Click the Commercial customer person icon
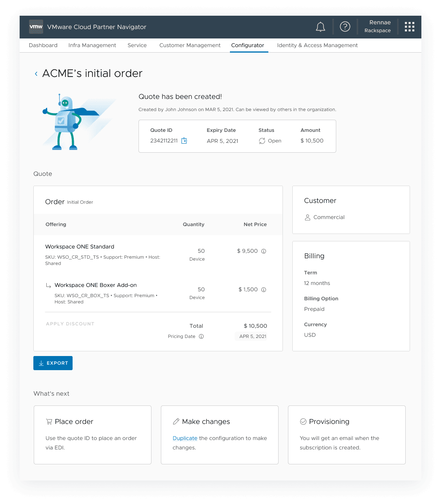The height and width of the screenshot is (504, 441). [x=308, y=217]
